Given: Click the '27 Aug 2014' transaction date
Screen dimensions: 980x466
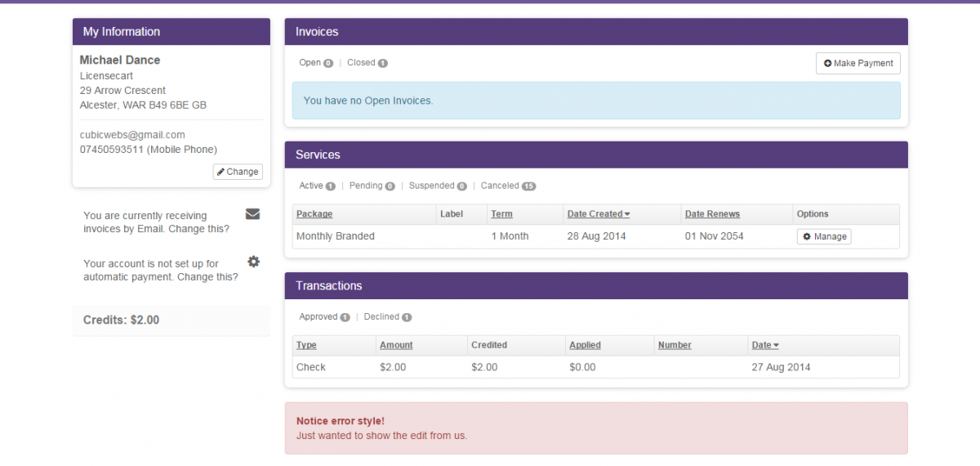Looking at the screenshot, I should coord(782,367).
